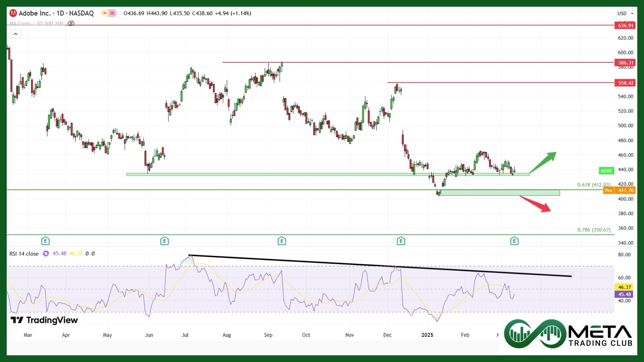Open the TradingView logo link
This screenshot has height=362, width=644.
pyautogui.click(x=44, y=320)
